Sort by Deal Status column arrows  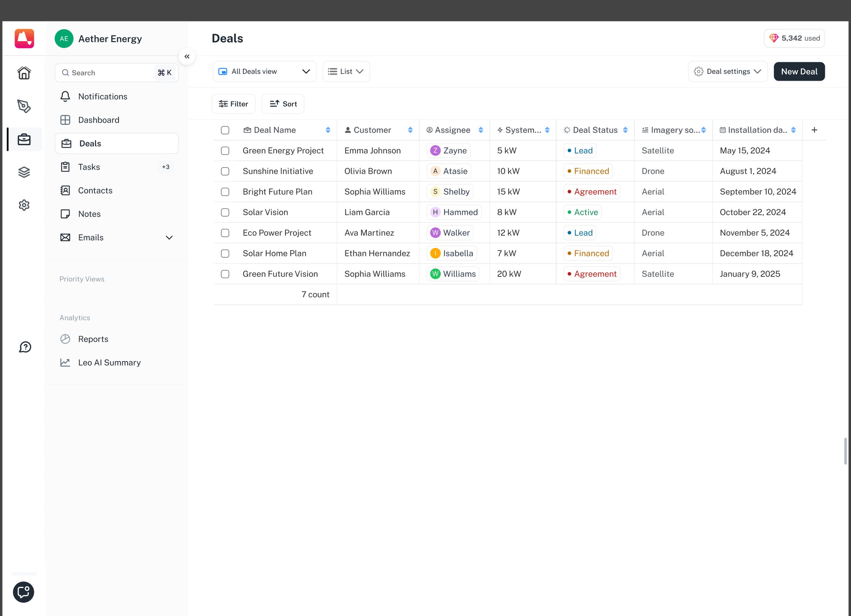pos(625,130)
